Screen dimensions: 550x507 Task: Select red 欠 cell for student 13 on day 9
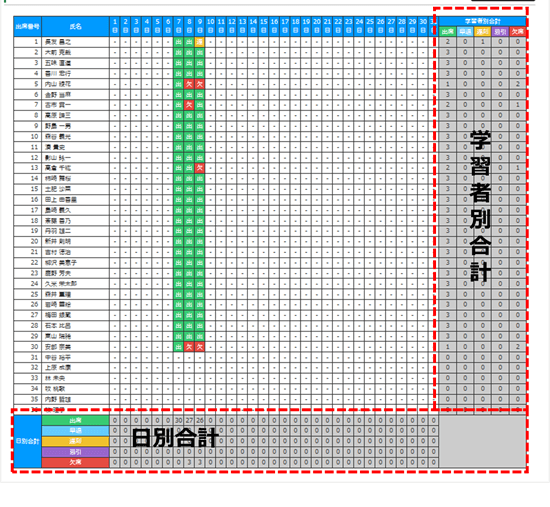200,168
